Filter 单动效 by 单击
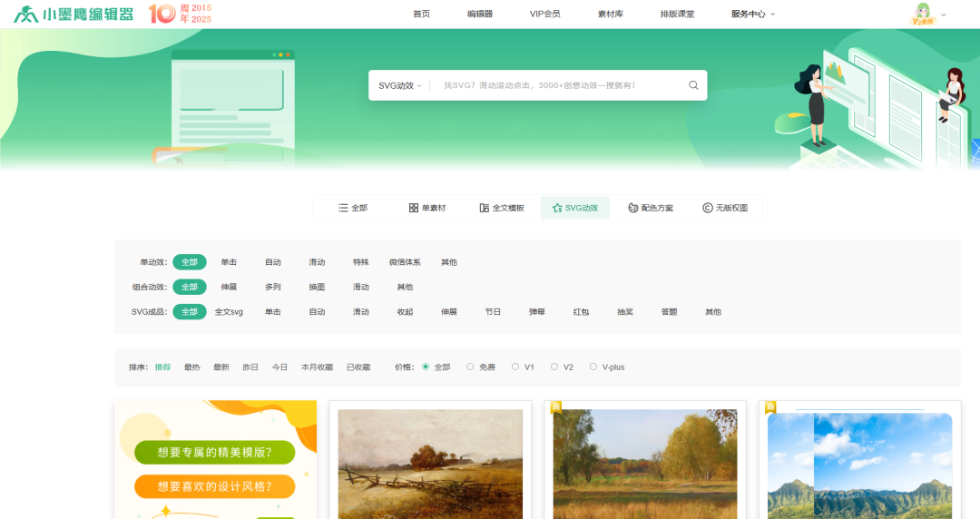980x519 pixels. [229, 262]
